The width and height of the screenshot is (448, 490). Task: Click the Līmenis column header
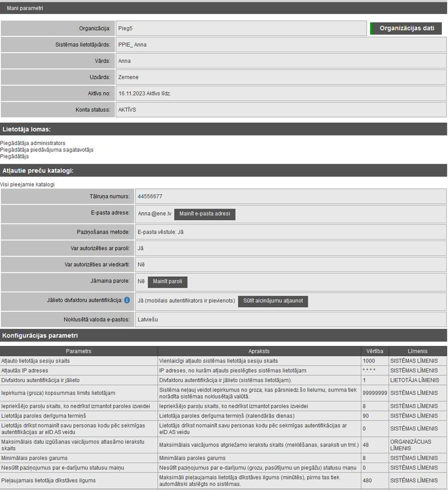pos(418,351)
